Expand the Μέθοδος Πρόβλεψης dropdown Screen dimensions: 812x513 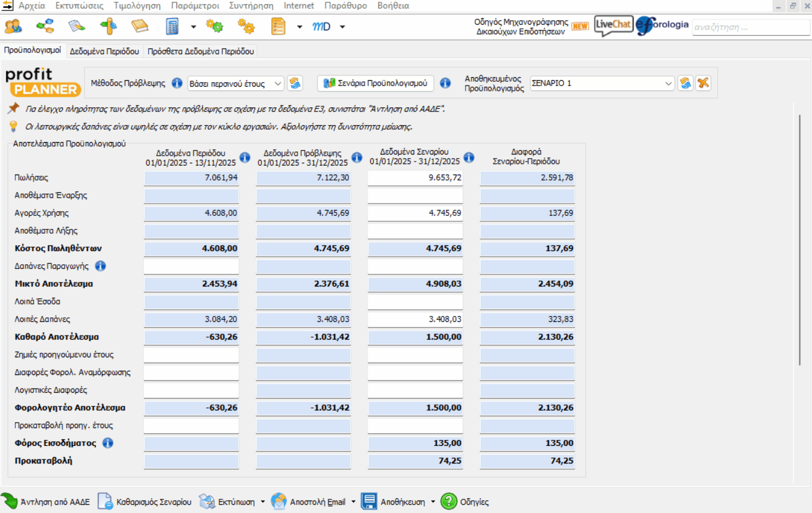(278, 84)
